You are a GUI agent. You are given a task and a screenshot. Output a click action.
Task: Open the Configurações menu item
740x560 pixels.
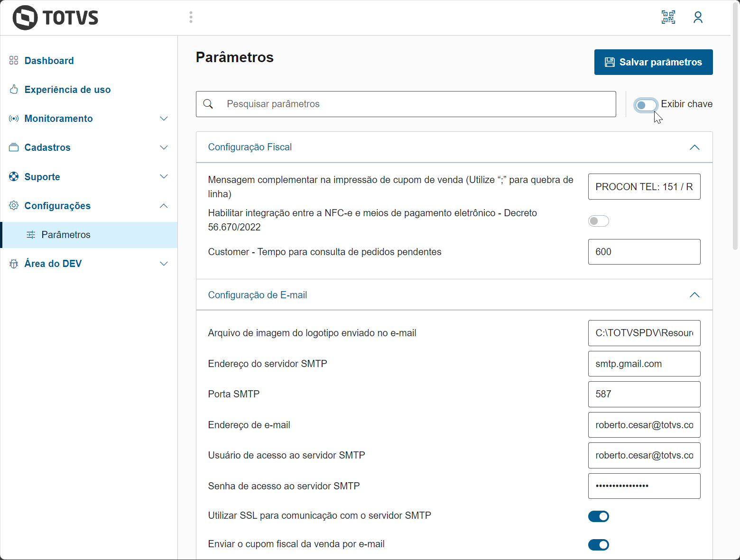pos(57,206)
